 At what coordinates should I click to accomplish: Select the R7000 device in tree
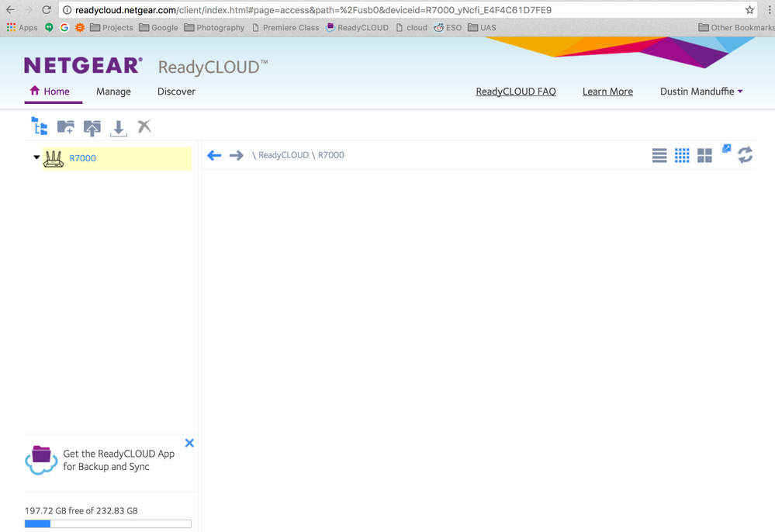pyautogui.click(x=83, y=158)
